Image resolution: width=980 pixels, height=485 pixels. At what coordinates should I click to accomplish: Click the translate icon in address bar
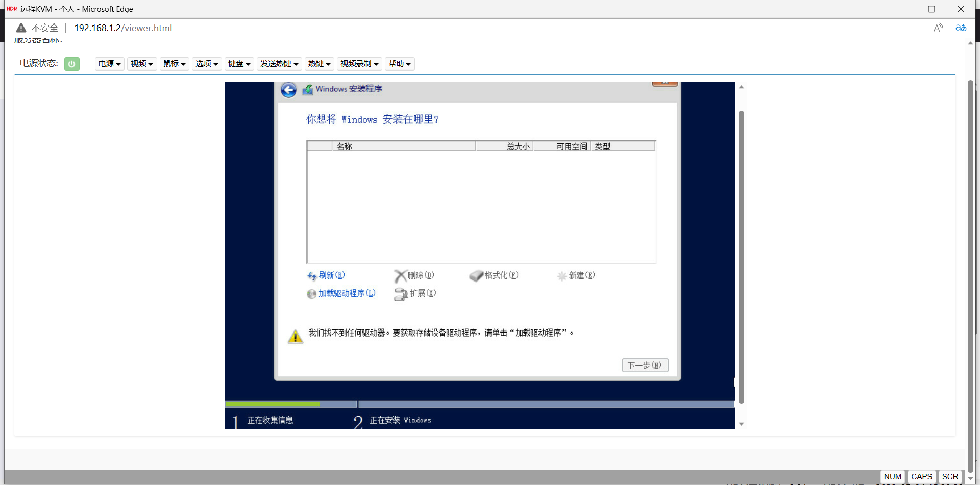961,28
